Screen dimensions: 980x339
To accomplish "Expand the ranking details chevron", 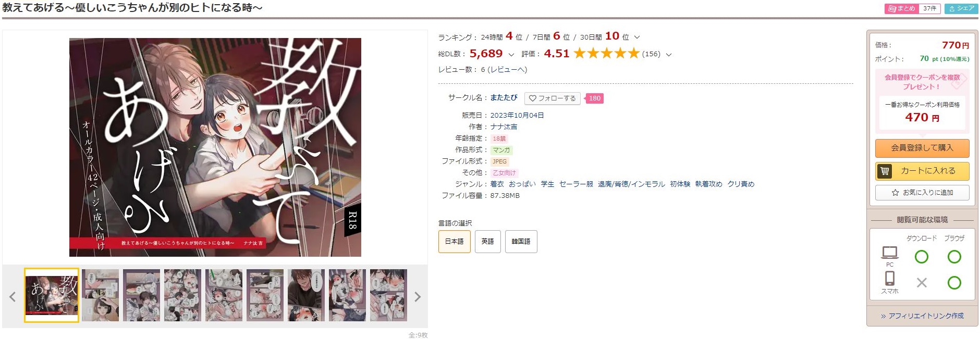I will click(x=636, y=37).
